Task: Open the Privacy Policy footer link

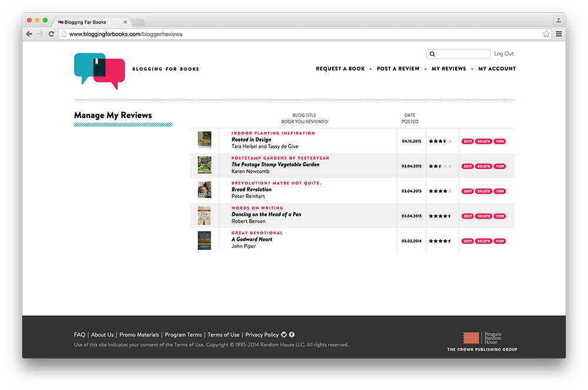Action: [x=262, y=335]
